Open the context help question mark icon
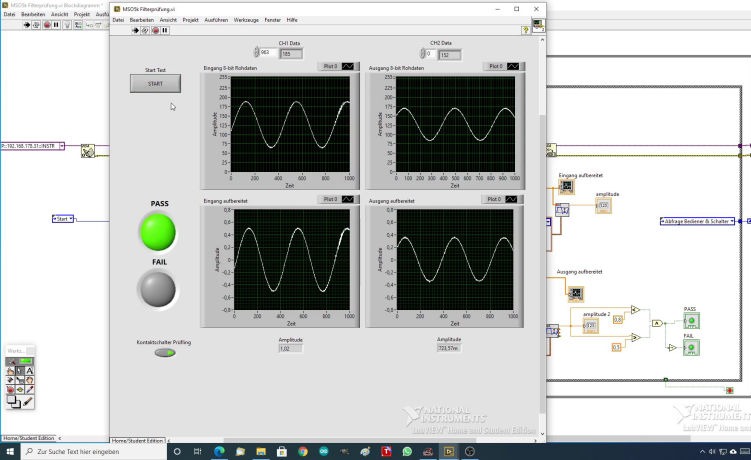Screen dimensions: 751x460 click(x=525, y=31)
